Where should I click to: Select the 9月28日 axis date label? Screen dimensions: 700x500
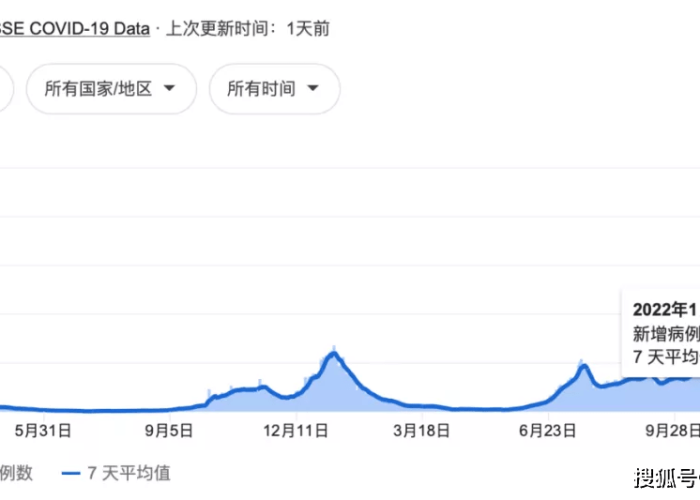(x=673, y=431)
